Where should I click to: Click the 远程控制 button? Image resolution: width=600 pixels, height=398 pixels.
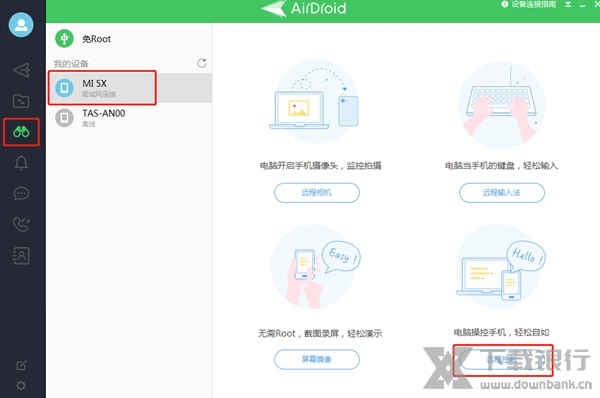(x=503, y=359)
